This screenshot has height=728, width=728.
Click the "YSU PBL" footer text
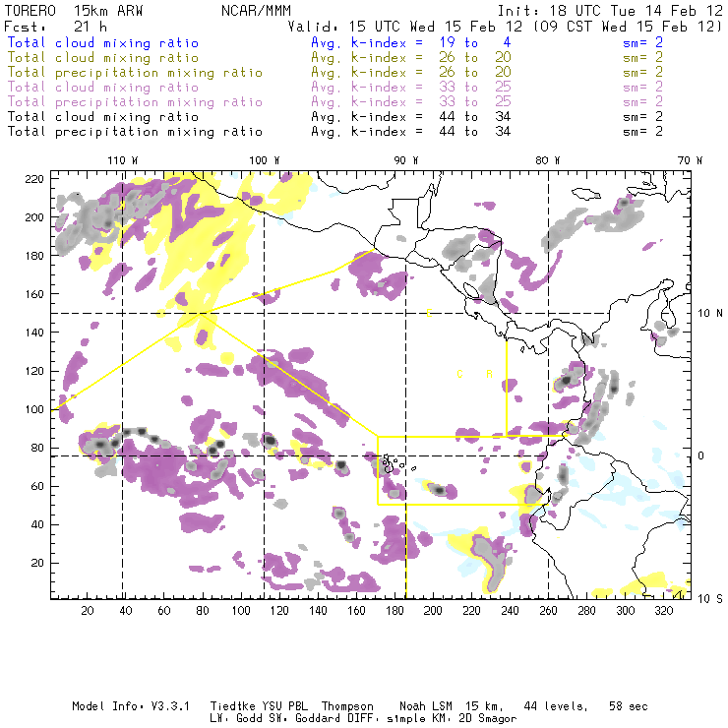pos(284,706)
